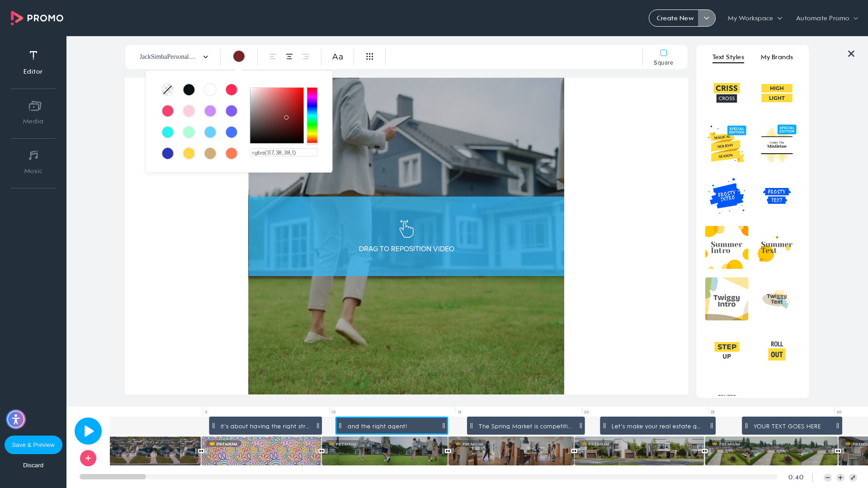Viewport: 868px width, 488px height.
Task: Play the video preview
Action: (88, 431)
